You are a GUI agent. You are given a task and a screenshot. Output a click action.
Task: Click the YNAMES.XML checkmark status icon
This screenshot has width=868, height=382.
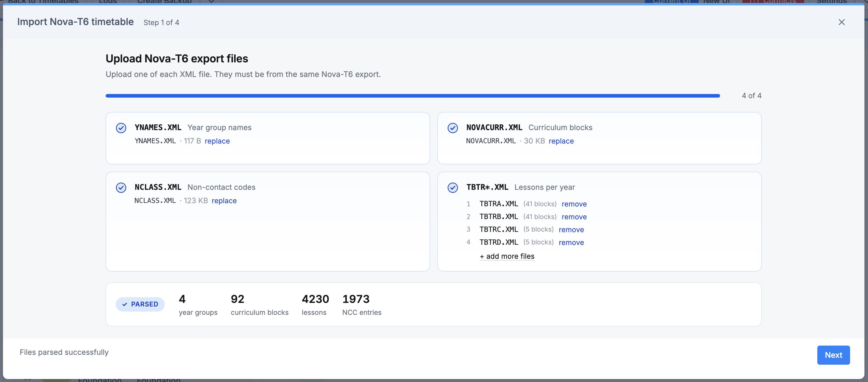coord(121,128)
